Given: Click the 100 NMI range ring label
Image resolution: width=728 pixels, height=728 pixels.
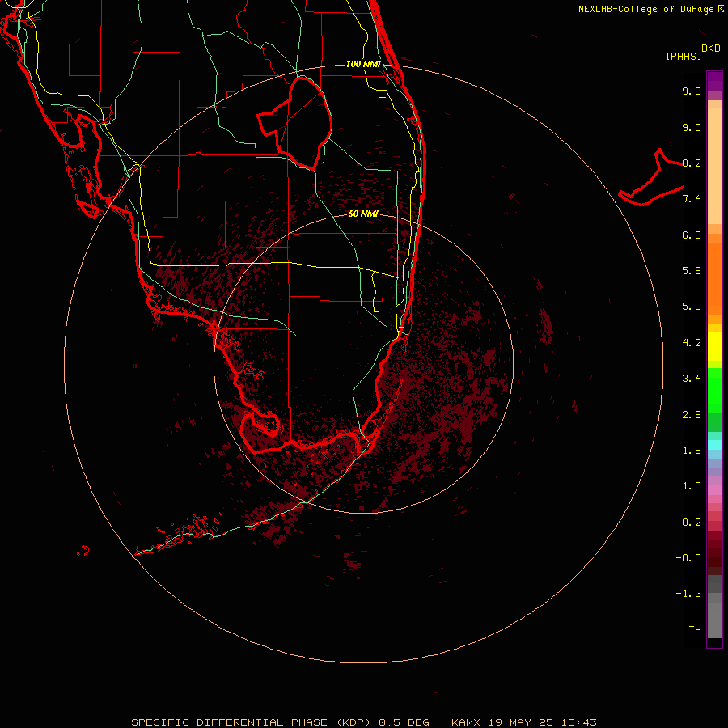Looking at the screenshot, I should click(x=363, y=64).
